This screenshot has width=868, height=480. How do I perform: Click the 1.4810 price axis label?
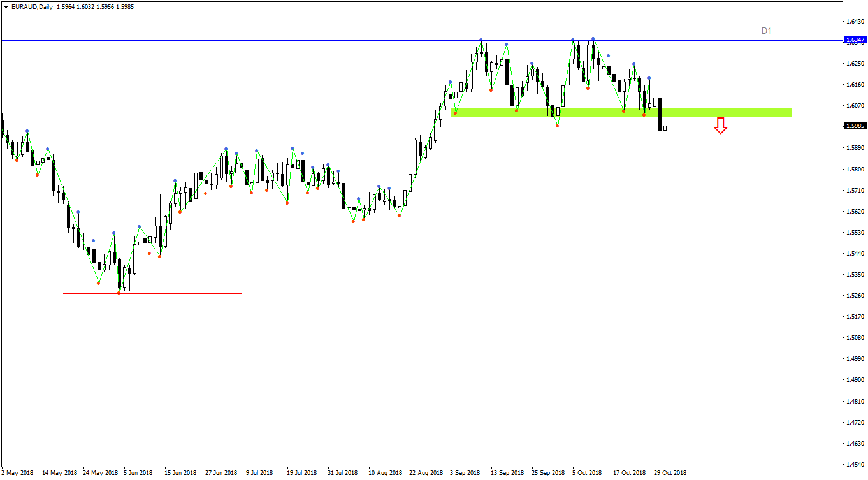(x=855, y=402)
